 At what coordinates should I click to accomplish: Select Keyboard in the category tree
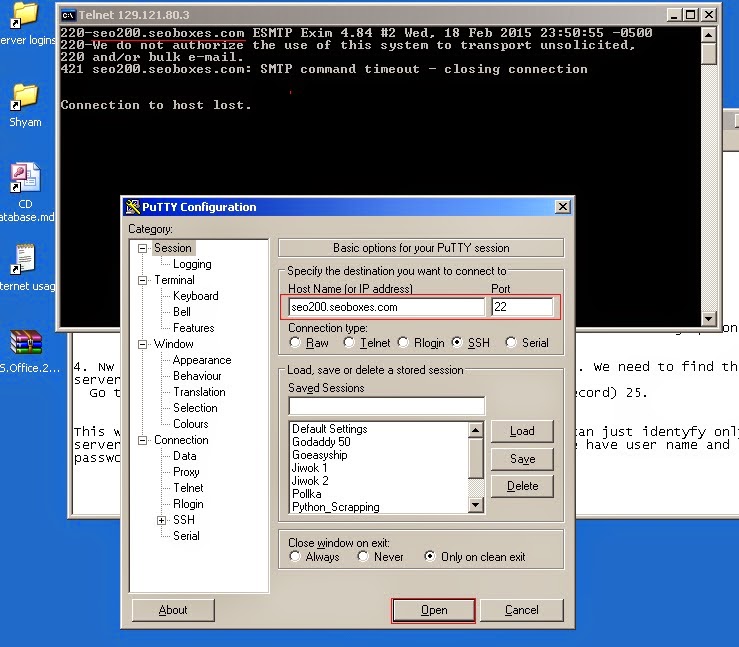tap(196, 296)
